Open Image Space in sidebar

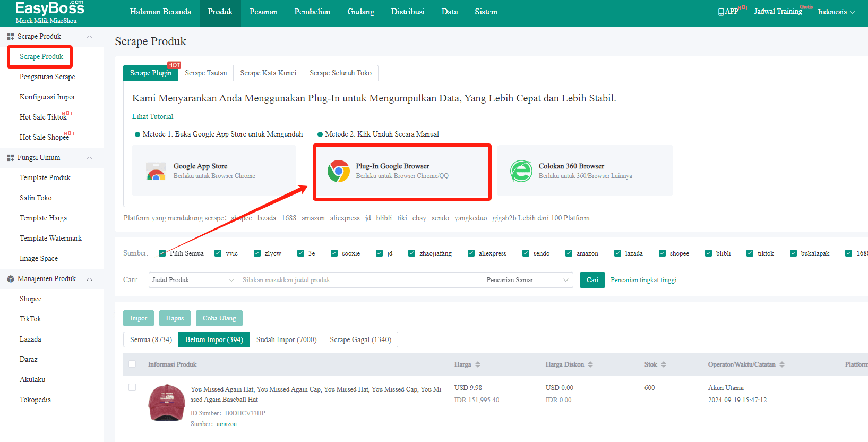tap(39, 259)
